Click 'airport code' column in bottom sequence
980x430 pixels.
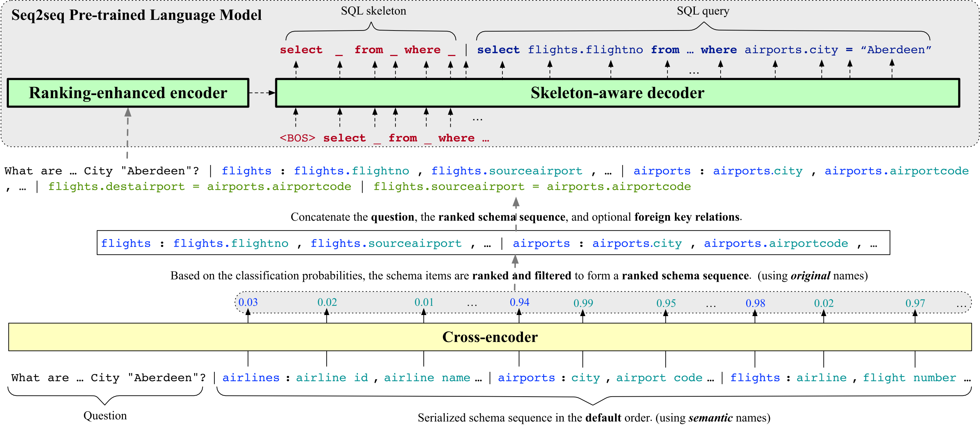pyautogui.click(x=659, y=378)
